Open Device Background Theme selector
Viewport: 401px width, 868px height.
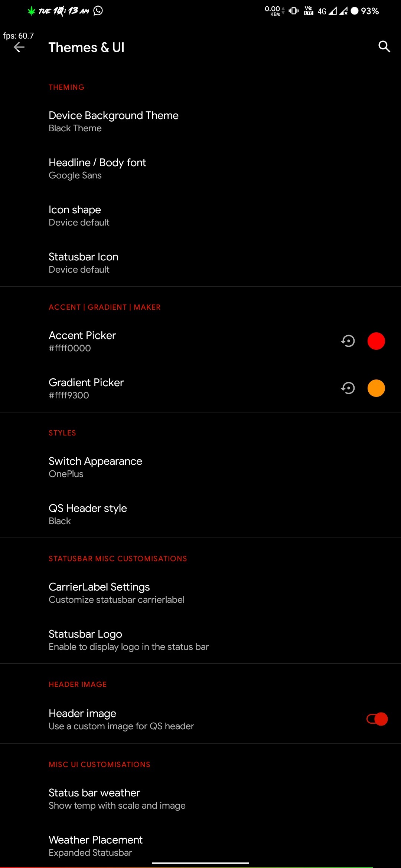tap(114, 121)
